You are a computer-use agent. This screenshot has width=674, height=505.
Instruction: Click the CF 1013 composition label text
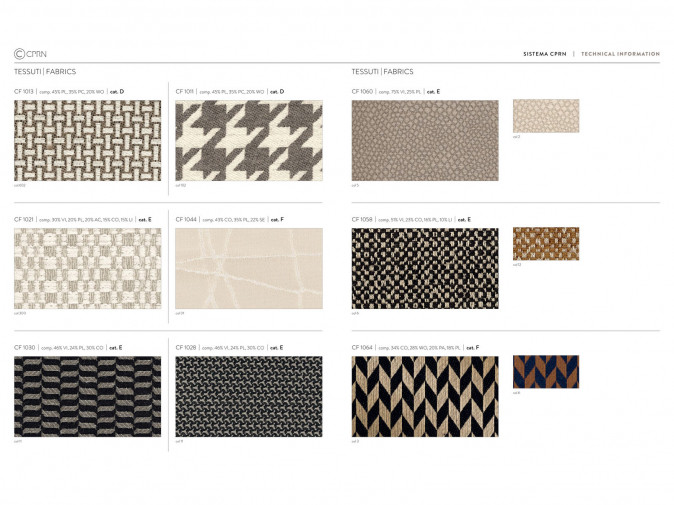click(71, 92)
